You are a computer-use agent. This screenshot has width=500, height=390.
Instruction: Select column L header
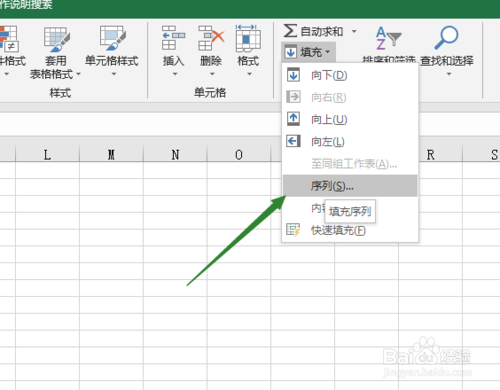tap(47, 154)
